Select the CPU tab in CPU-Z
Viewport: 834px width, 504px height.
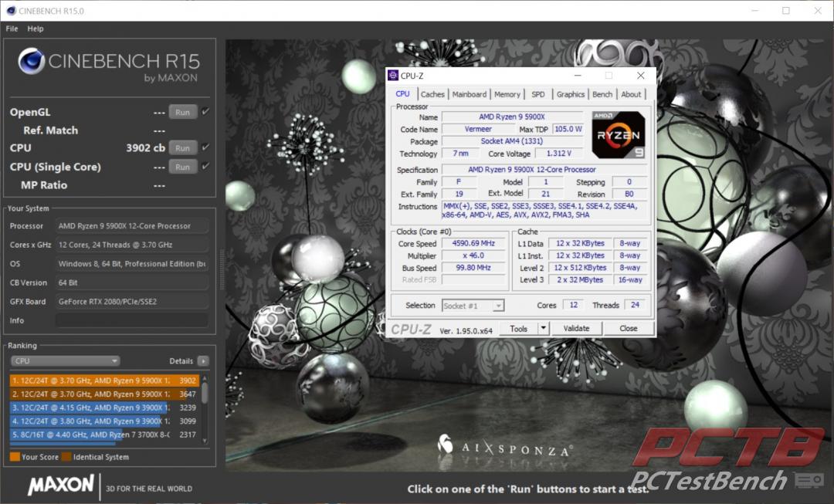pyautogui.click(x=402, y=94)
